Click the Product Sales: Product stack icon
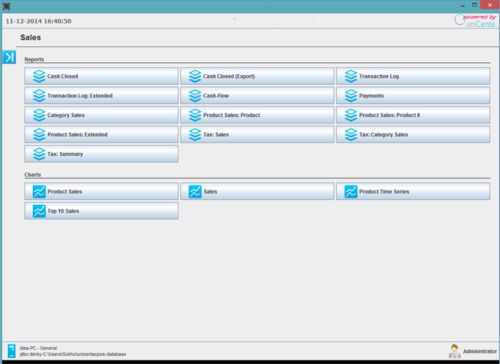 (195, 115)
